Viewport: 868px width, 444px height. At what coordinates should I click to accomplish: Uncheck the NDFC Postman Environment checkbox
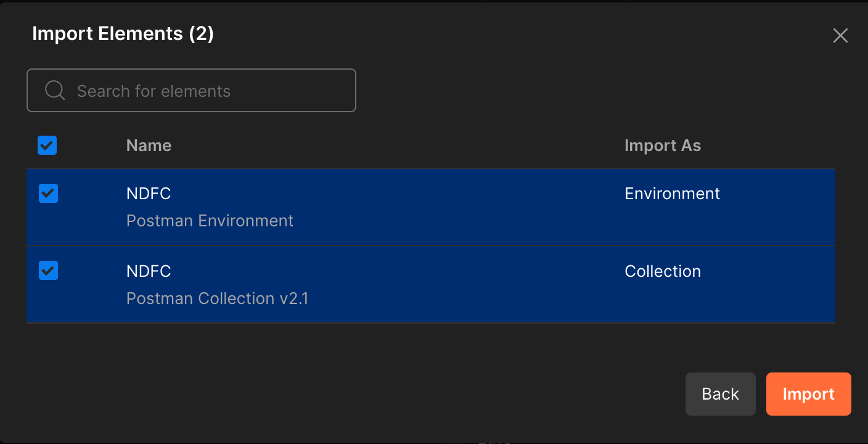(x=48, y=194)
